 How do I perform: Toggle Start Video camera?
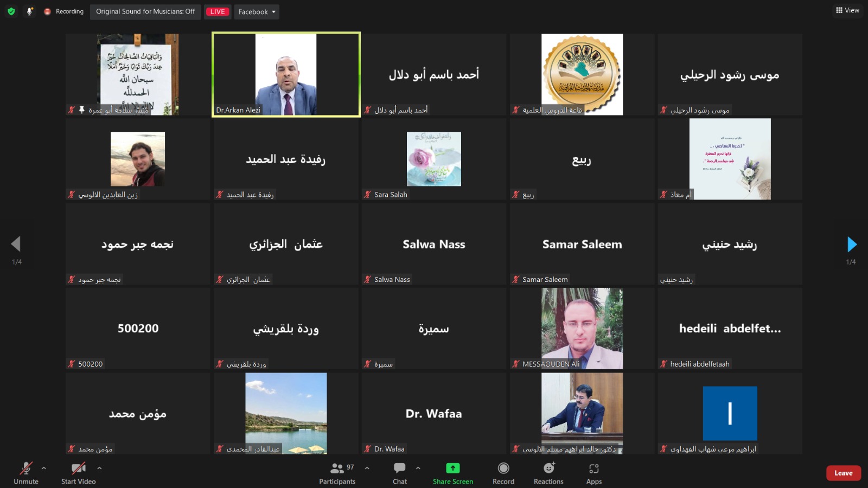click(79, 468)
